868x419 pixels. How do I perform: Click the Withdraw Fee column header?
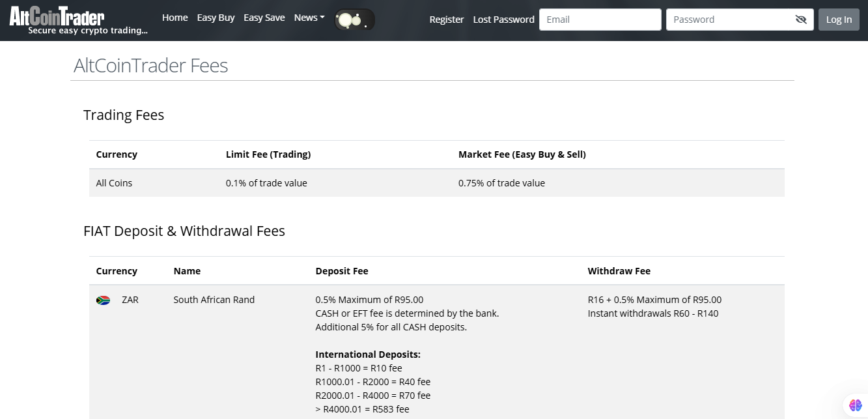point(619,271)
